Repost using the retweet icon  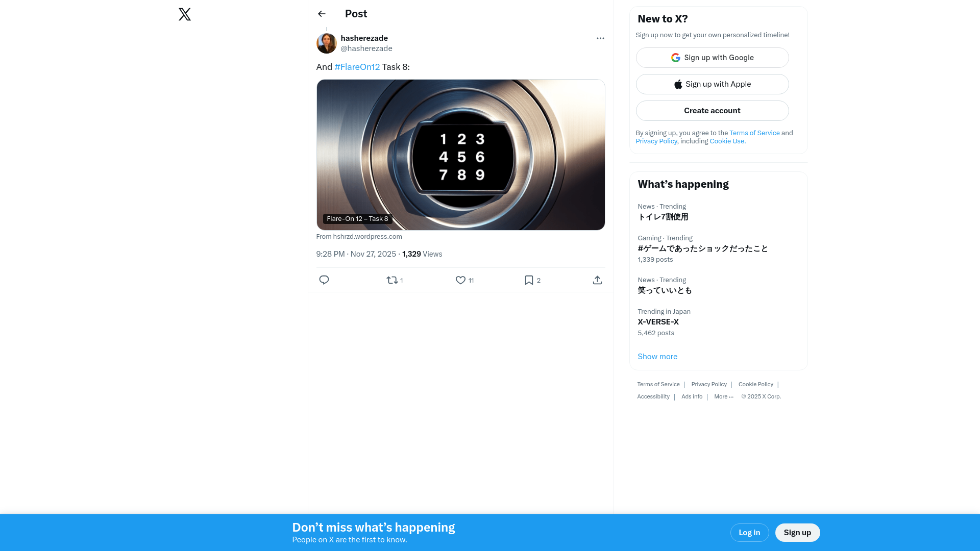tap(392, 280)
